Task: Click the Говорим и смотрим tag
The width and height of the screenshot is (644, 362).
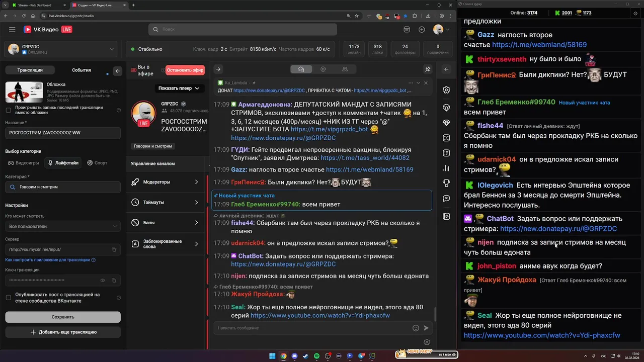Action: [153, 146]
